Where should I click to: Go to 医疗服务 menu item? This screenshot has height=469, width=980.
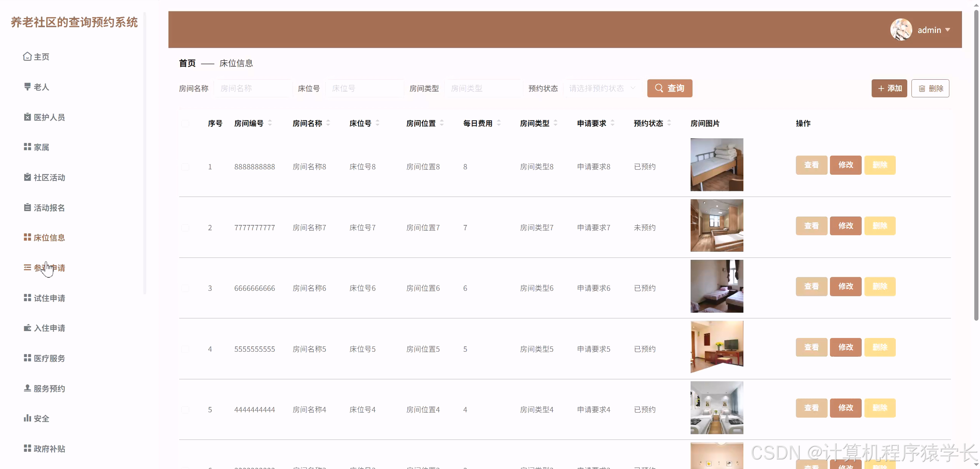tap(49, 358)
